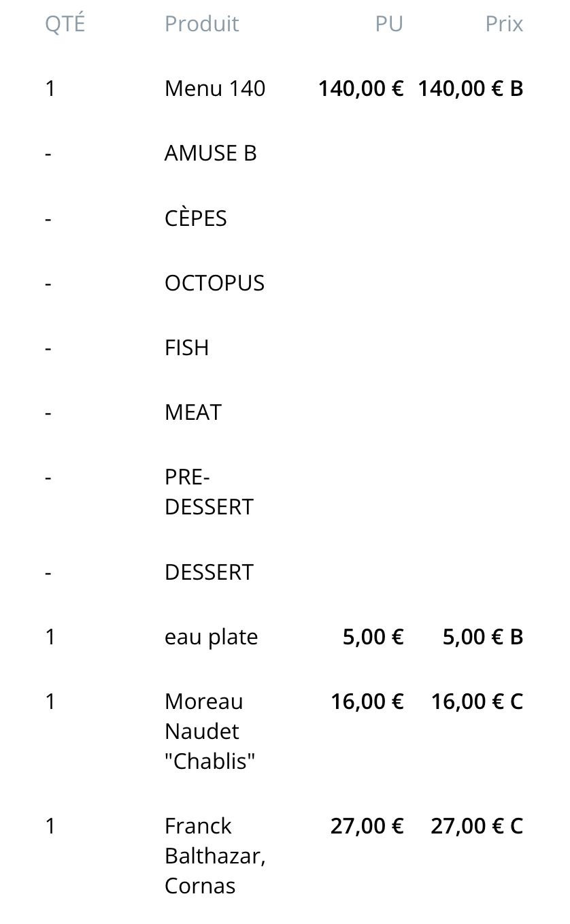
Task: Select the AMUSE B course item
Action: [x=210, y=153]
